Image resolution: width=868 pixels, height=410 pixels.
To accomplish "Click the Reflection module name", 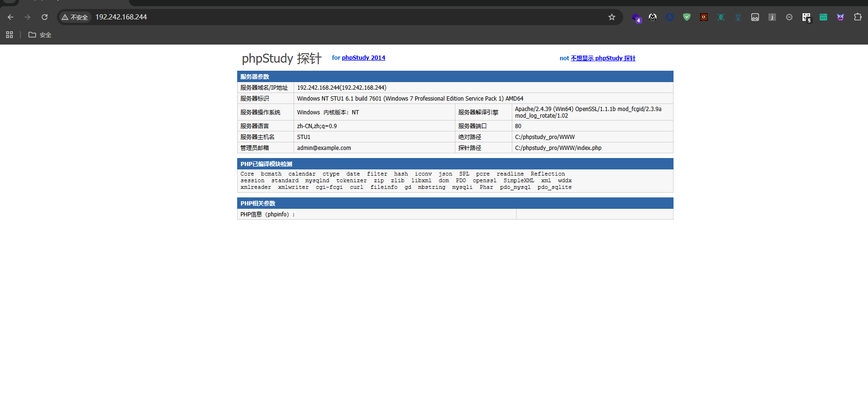I will pos(548,174).
